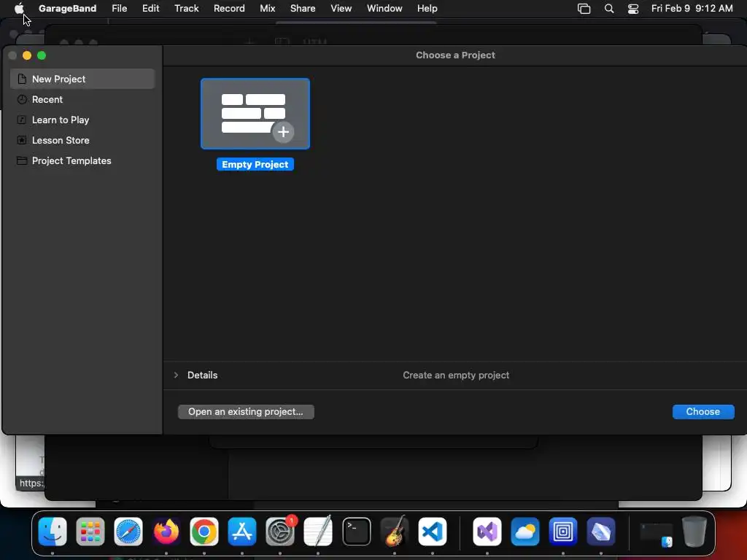The width and height of the screenshot is (747, 560).
Task: Launch Firefox from the Dock
Action: pos(166,532)
